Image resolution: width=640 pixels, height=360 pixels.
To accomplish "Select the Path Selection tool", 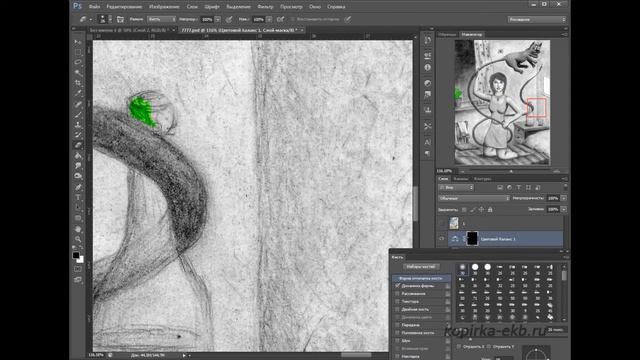I will [x=78, y=208].
